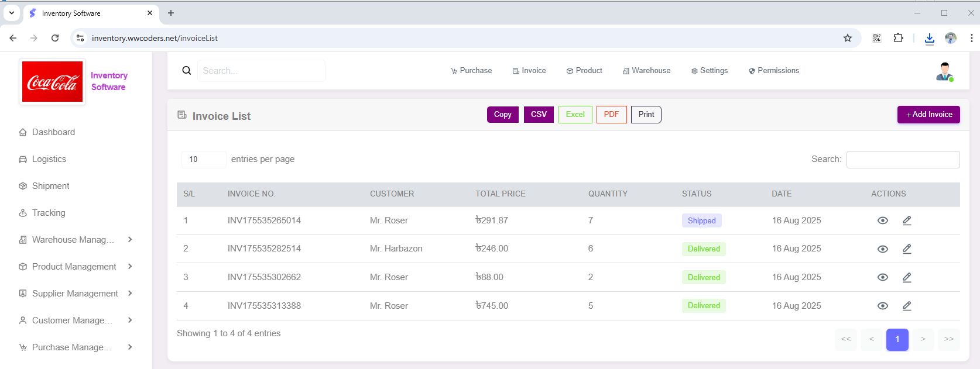
Task: View invoice INV175535313388 with the eye icon
Action: [x=882, y=306]
